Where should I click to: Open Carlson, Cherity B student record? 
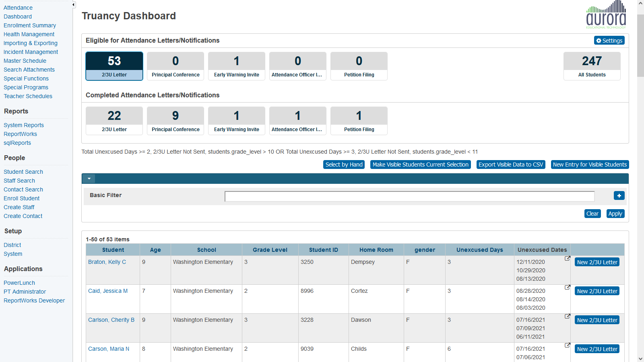coord(111,320)
